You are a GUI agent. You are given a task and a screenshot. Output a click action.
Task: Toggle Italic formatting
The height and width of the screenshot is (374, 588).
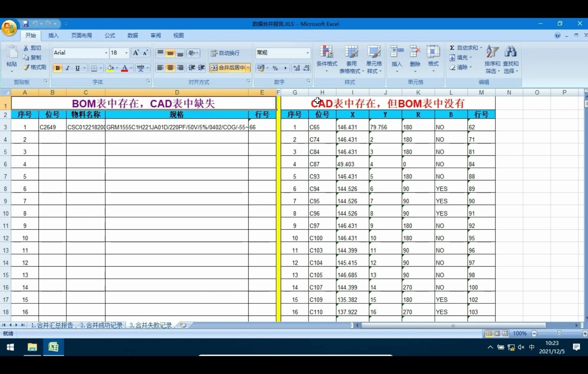(68, 68)
